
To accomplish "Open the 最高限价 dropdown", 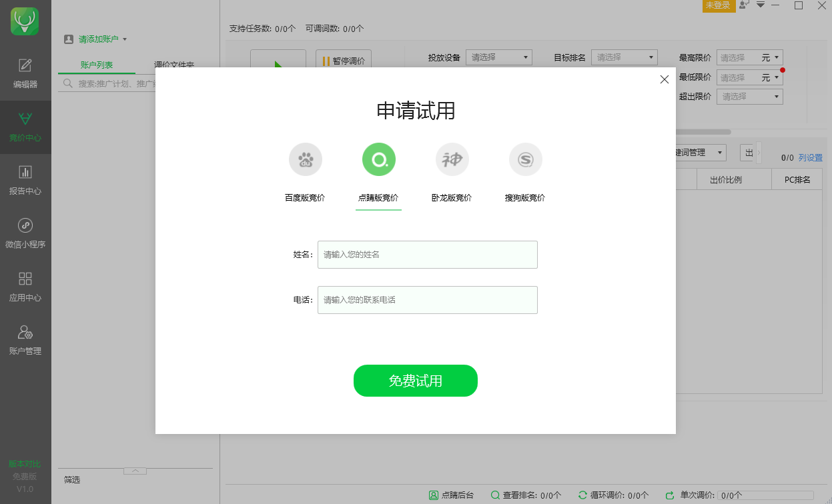I will [750, 58].
